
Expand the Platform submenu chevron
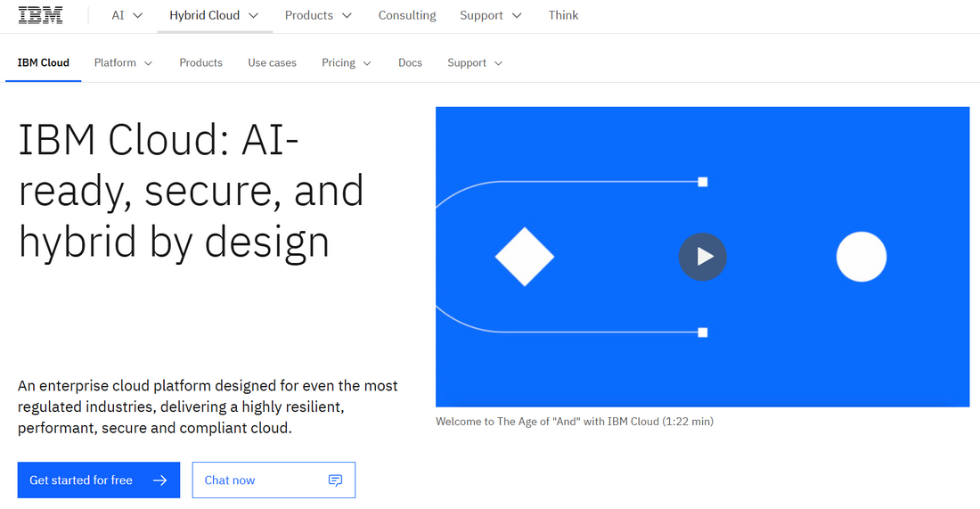click(x=148, y=63)
